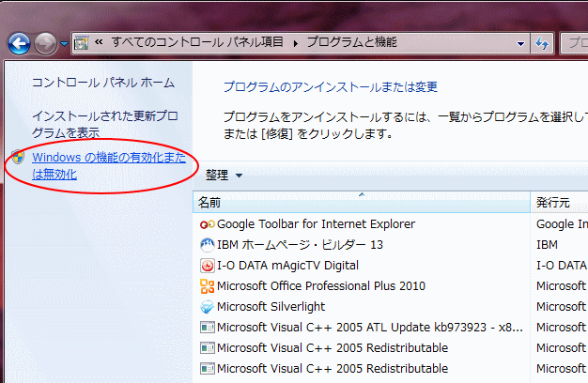Click Microsoft publisher cell of Office row
Screen dimensions: 588x383
561,286
